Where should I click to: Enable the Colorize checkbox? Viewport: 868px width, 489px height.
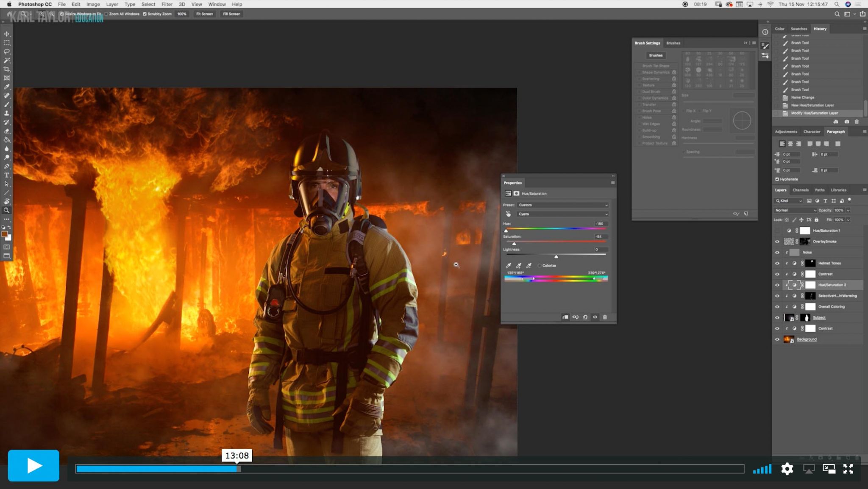coord(540,265)
